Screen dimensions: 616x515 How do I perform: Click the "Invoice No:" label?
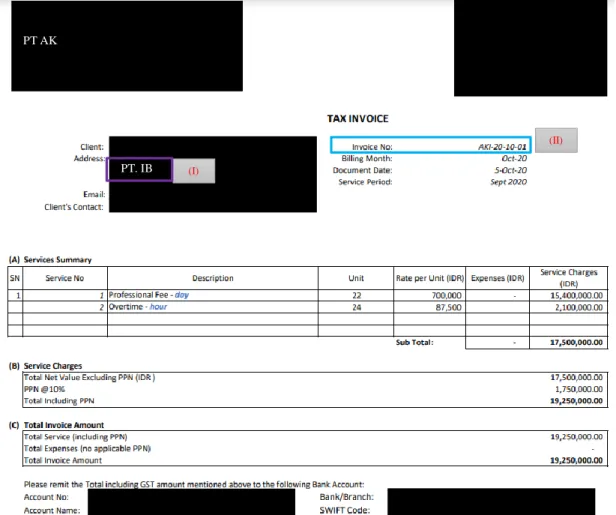coord(372,147)
